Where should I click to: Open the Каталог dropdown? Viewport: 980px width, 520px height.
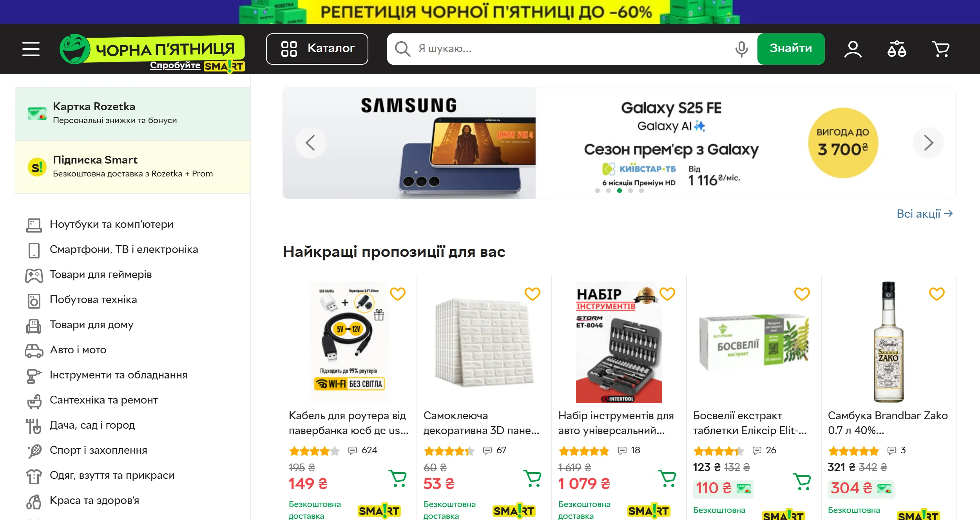317,49
